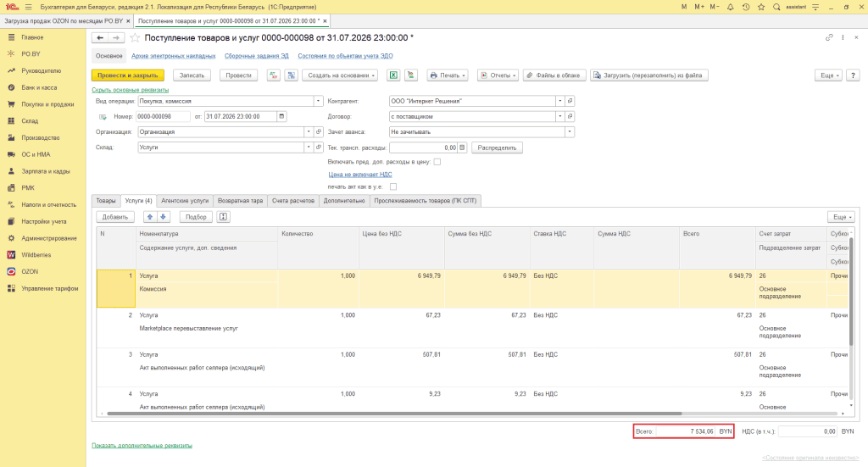The width and height of the screenshot is (868, 467).
Task: Click Распределить button
Action: [497, 147]
